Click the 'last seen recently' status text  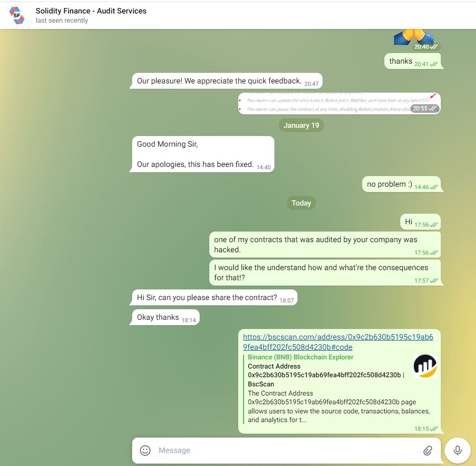pos(62,20)
